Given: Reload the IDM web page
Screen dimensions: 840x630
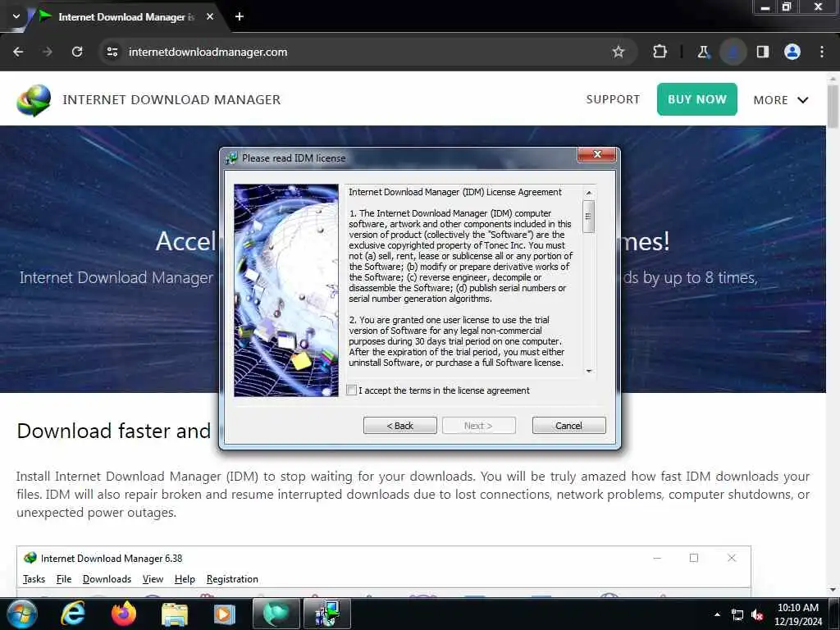Looking at the screenshot, I should click(77, 52).
